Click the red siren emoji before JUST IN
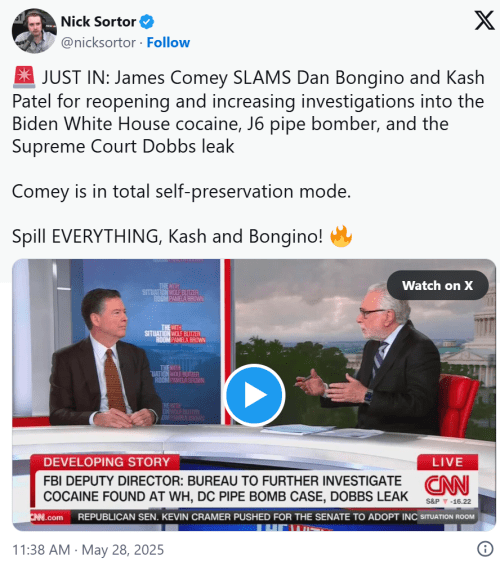The height and width of the screenshot is (562, 500). (x=24, y=77)
